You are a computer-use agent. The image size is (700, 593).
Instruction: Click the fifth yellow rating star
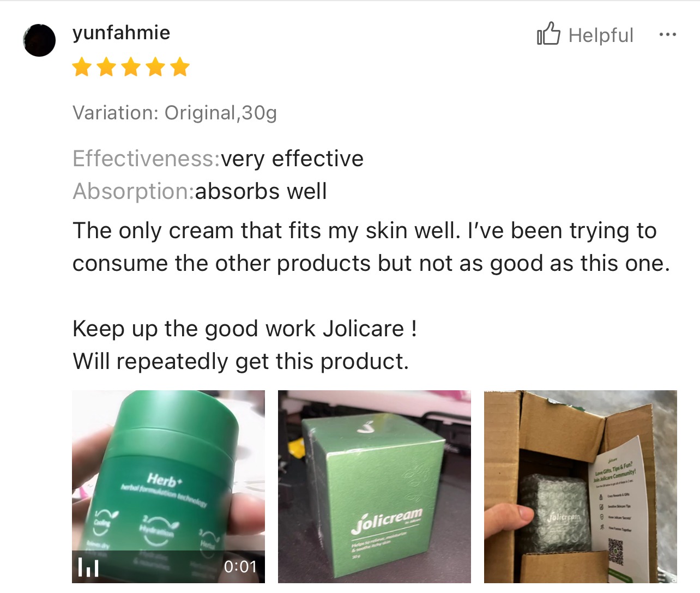(x=179, y=68)
